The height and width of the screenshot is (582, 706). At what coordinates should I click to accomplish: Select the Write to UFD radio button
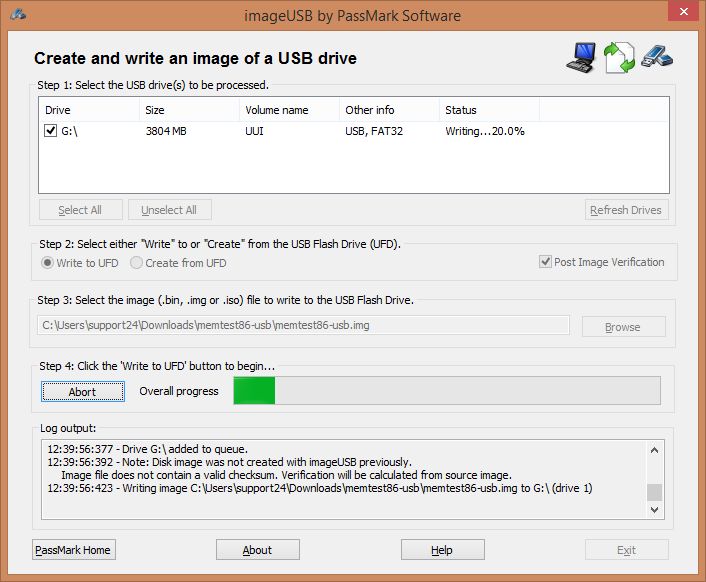coord(47,263)
